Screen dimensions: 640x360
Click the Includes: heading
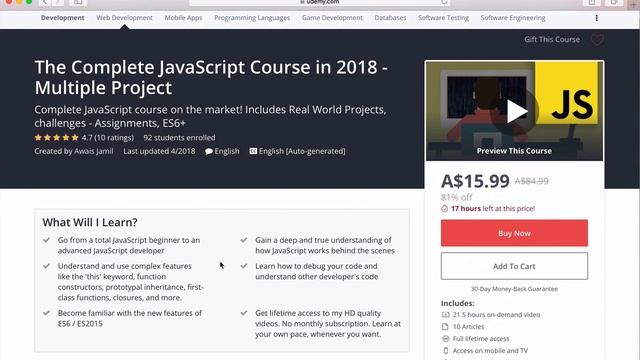coord(458,303)
